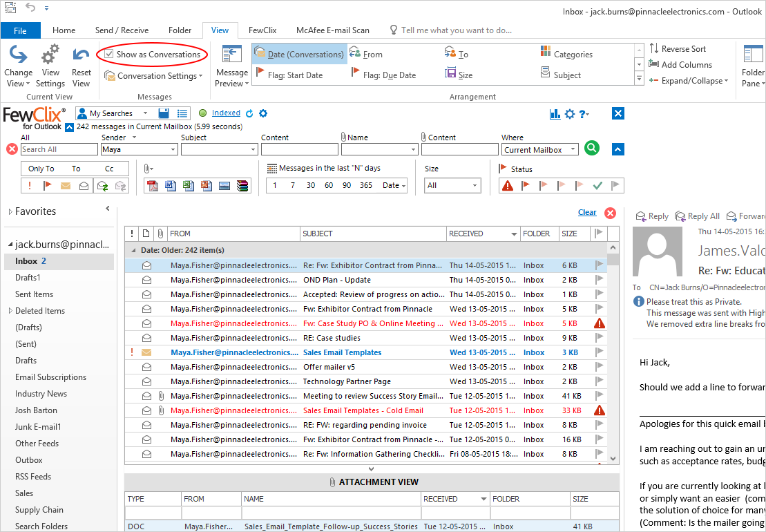Select messages in last 90 days

[x=347, y=185]
